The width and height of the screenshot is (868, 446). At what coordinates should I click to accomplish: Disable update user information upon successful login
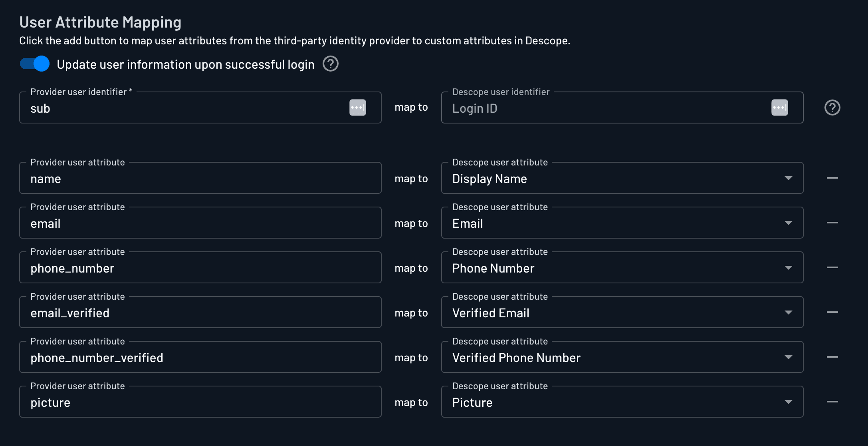[34, 64]
